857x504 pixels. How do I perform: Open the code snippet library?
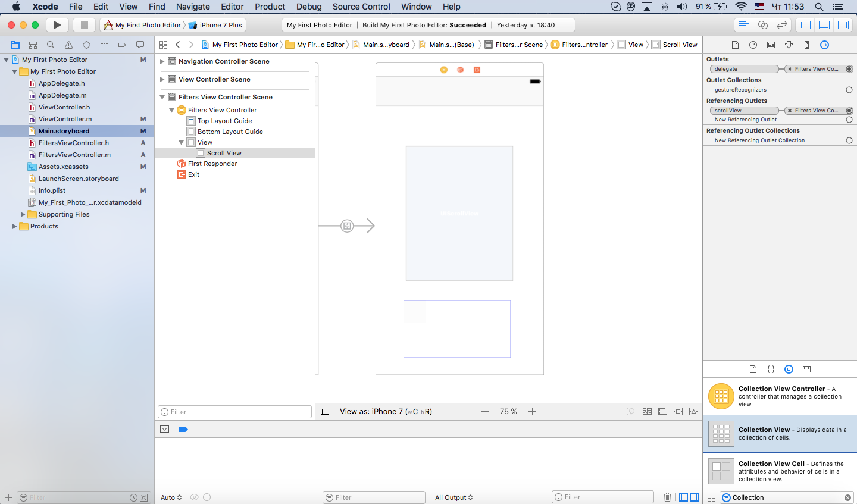click(x=771, y=369)
